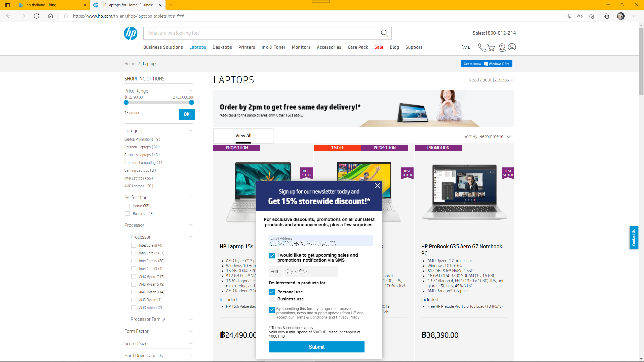
Task: Expand the Form Factor section
Action: 191,331
